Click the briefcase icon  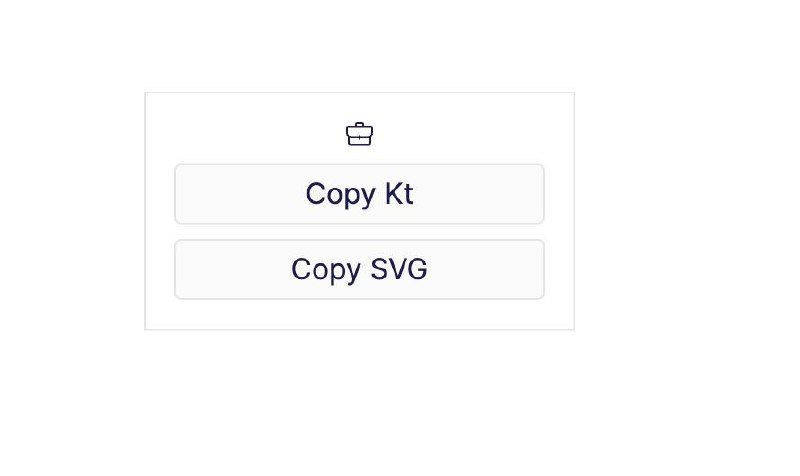359,134
